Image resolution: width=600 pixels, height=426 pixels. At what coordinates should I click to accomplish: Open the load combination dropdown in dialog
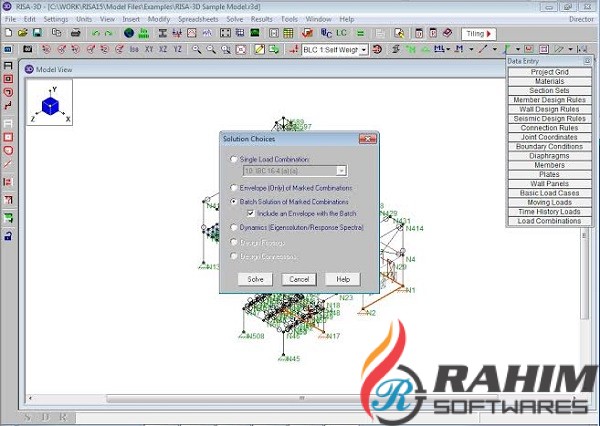point(341,171)
